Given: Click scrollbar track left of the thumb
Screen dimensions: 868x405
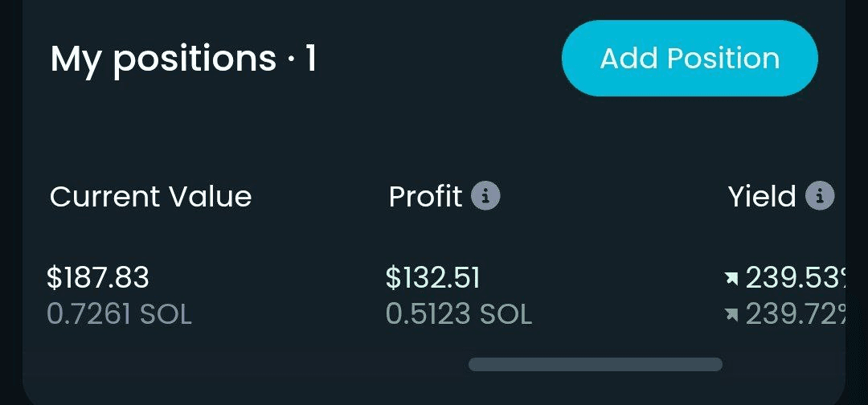Looking at the screenshot, I should tap(247, 364).
